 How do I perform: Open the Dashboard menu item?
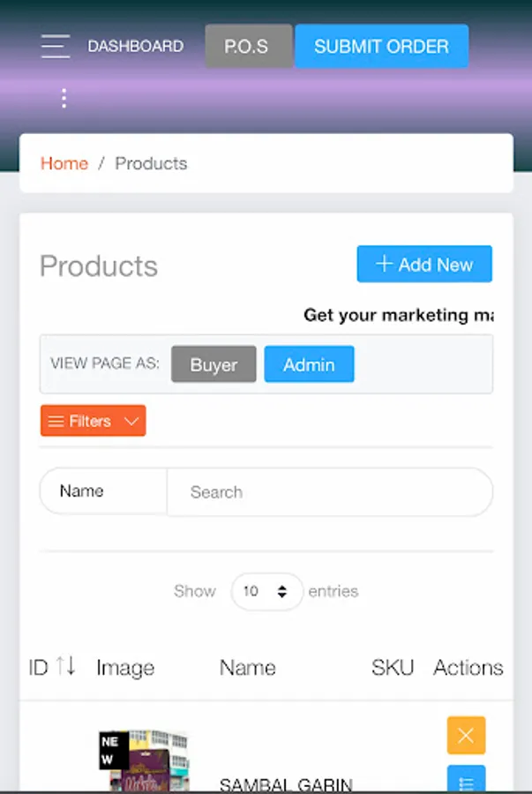(x=135, y=46)
